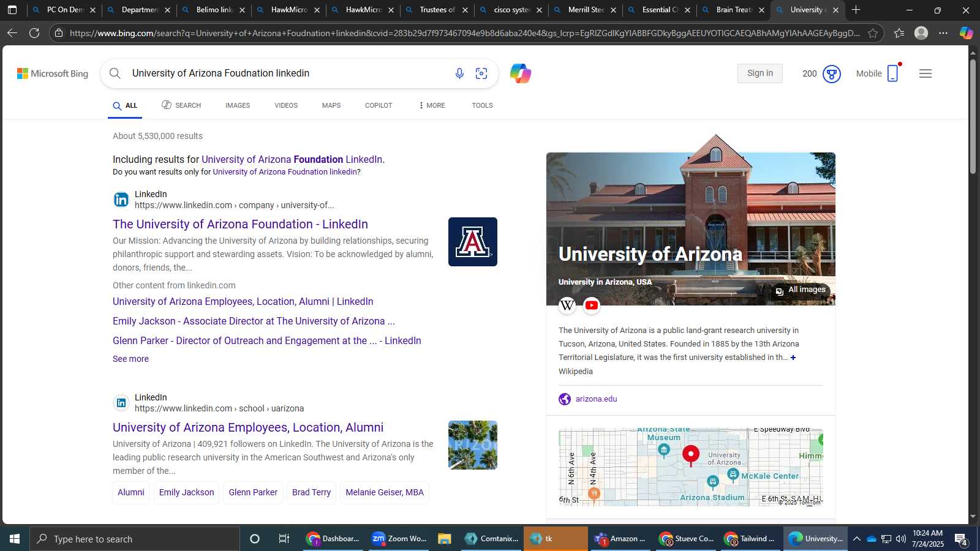
Task: Switch to SEARCH tab
Action: point(181,105)
